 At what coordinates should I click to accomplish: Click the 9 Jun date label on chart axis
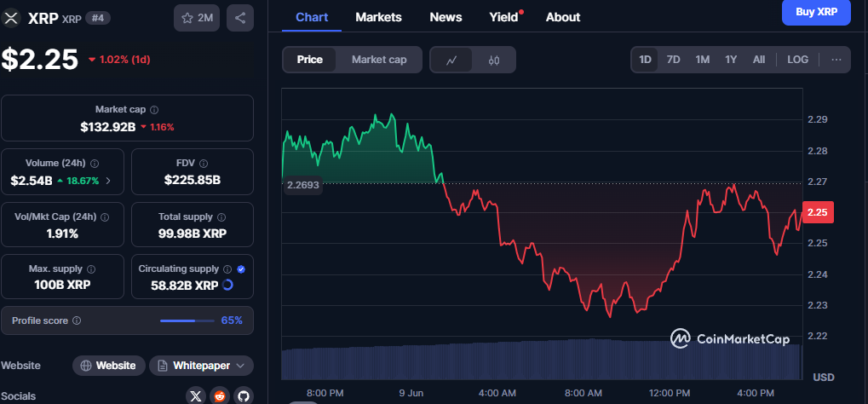[411, 393]
